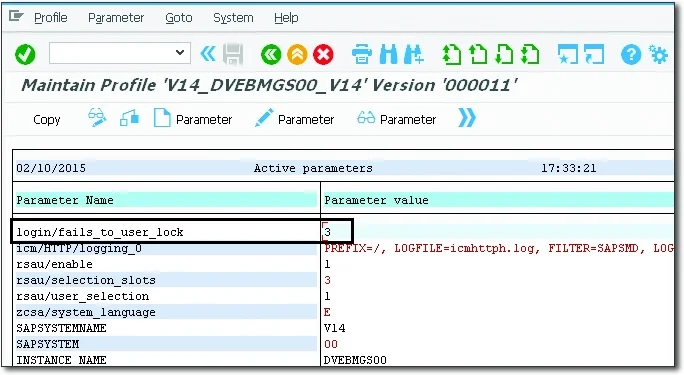684x375 pixels.
Task: Open the System menu
Action: tap(233, 18)
